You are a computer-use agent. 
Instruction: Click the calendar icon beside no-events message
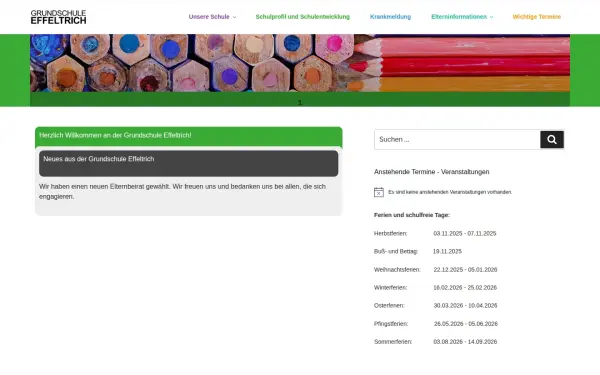tap(378, 192)
